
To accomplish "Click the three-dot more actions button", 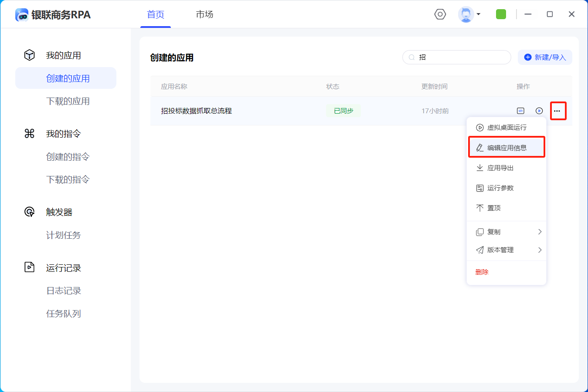I will pyautogui.click(x=557, y=111).
